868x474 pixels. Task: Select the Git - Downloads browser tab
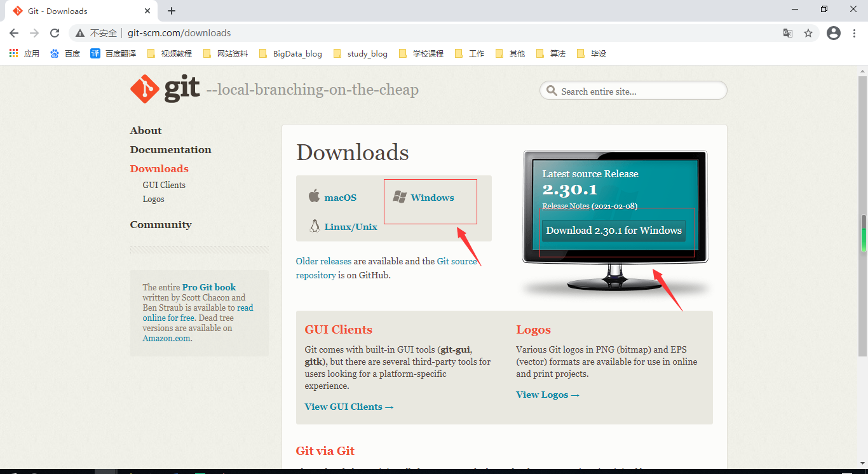[81, 11]
